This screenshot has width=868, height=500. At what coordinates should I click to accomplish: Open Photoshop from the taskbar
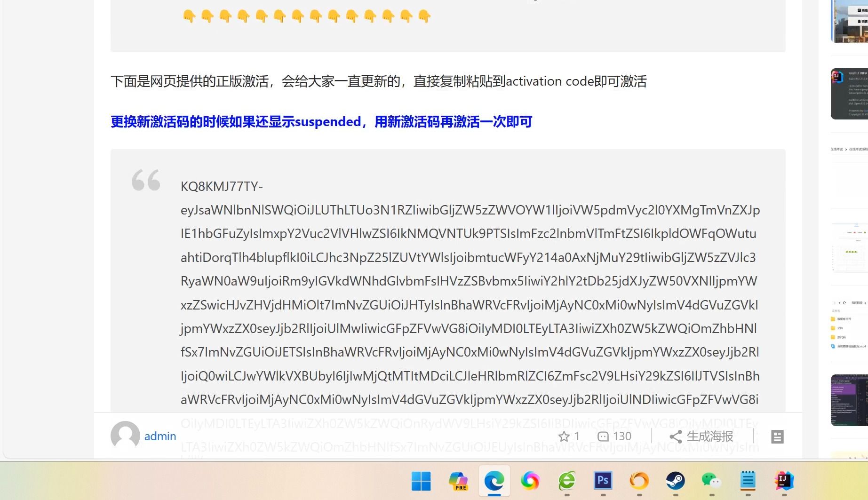pos(603,481)
